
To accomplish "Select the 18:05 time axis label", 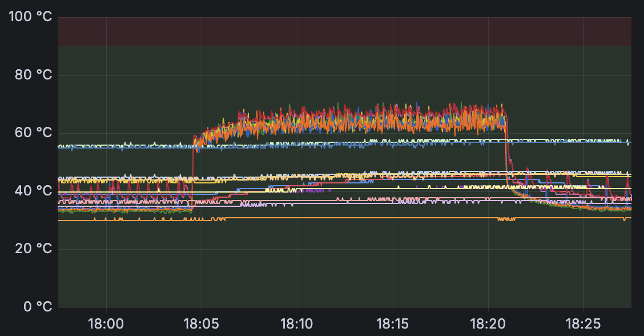I will pyautogui.click(x=202, y=325).
